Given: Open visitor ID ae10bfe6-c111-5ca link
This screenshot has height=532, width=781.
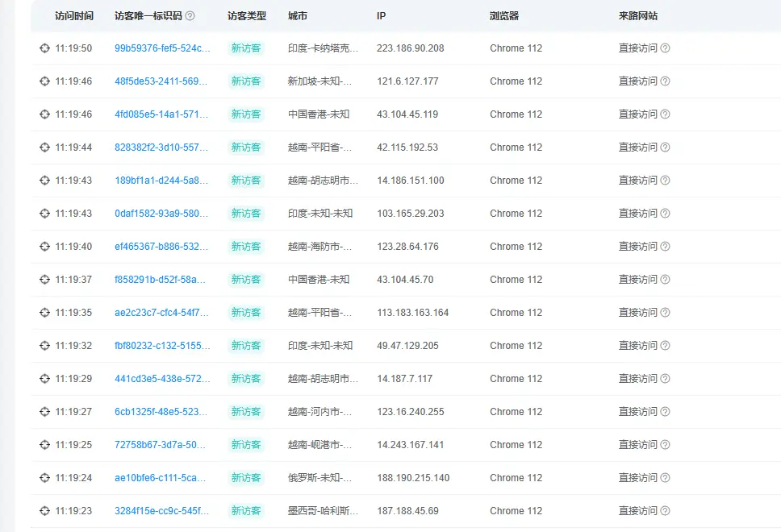Looking at the screenshot, I should 160,478.
